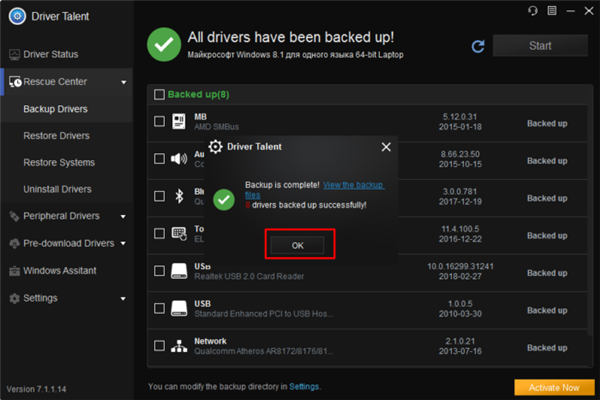Click the 5.12.0.31 version text
Screen dimensions: 600x400
click(460, 117)
